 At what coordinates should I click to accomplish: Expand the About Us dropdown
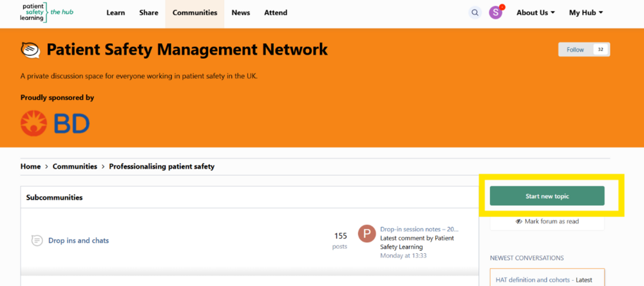(536, 13)
